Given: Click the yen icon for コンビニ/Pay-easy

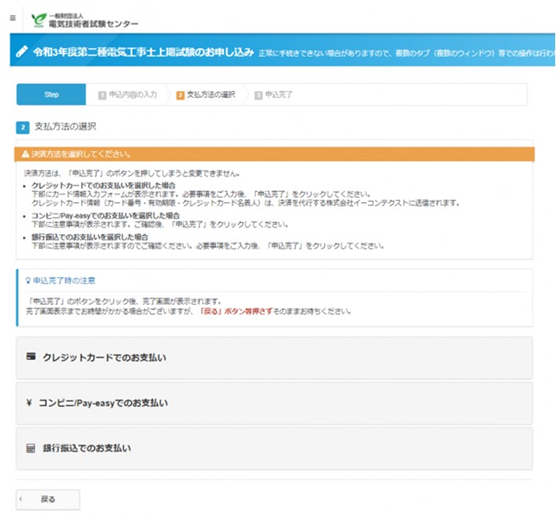Looking at the screenshot, I should [29, 403].
